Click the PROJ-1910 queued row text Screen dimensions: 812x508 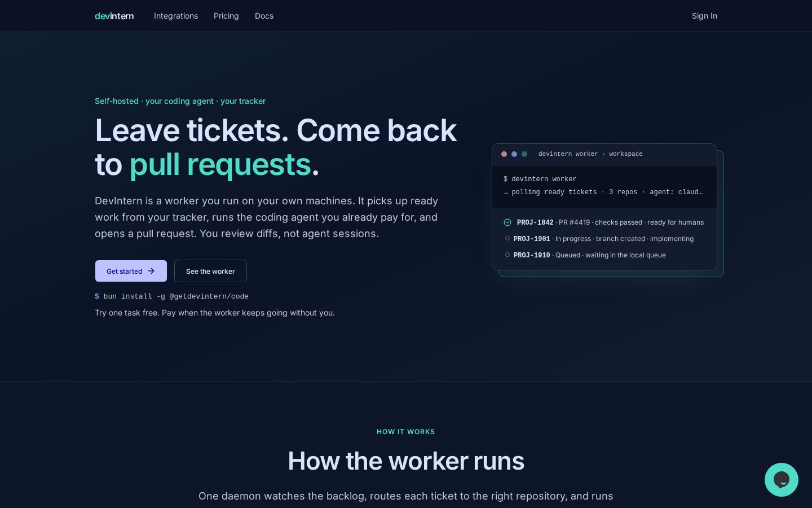(x=590, y=255)
